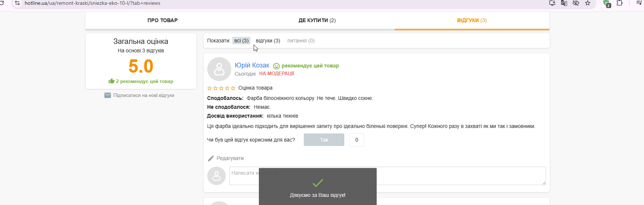Select the ВІДГУКИ (3) tab
This screenshot has width=644, height=205.
coord(472,20)
